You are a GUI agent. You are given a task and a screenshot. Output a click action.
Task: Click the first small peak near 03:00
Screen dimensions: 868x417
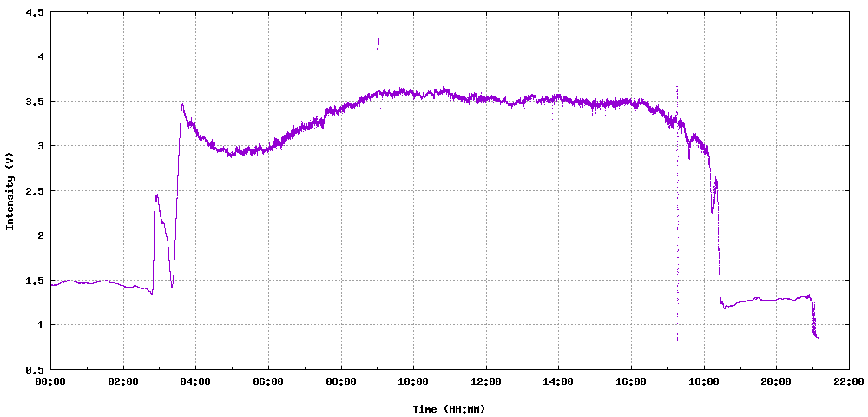(x=156, y=195)
